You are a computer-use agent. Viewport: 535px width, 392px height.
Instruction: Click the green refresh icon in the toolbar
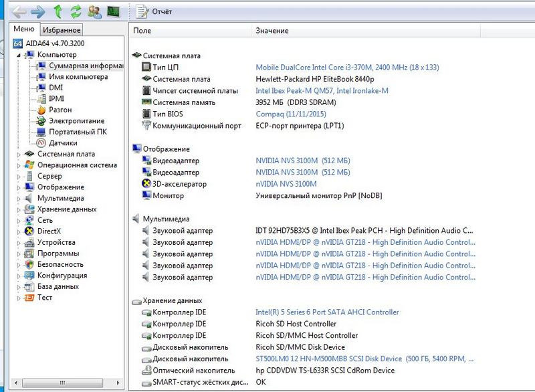coord(76,11)
